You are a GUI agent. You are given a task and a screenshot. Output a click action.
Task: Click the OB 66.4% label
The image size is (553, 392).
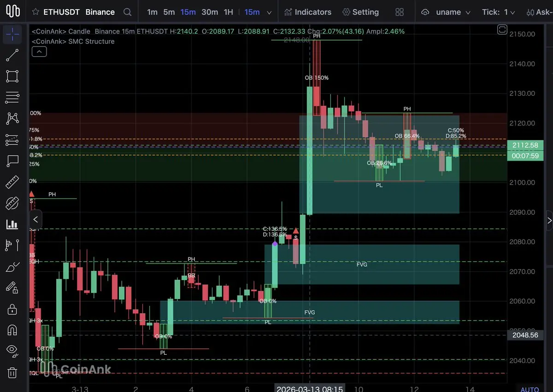[x=407, y=136]
